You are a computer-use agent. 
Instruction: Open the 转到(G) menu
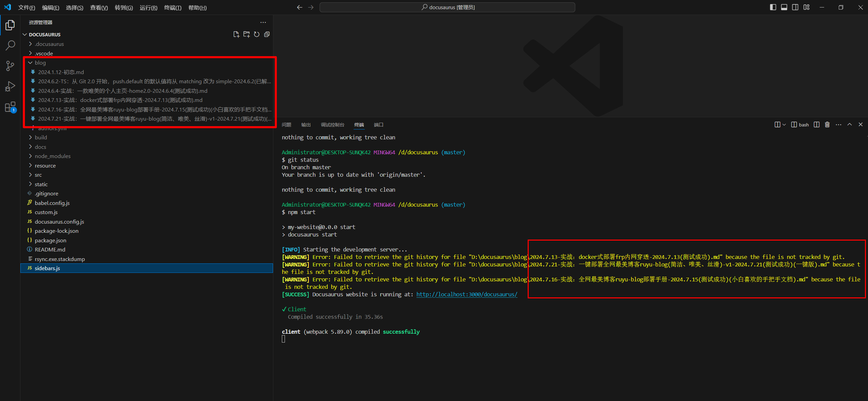point(124,7)
